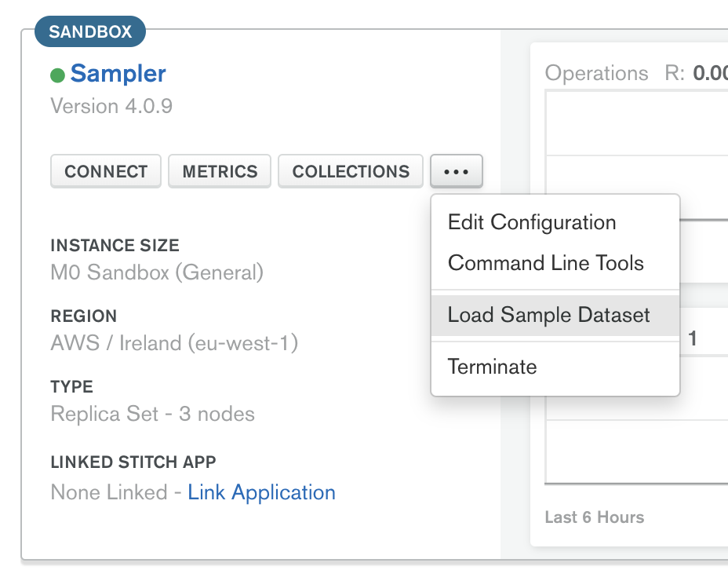Click the Operations chart header
728x581 pixels.
point(597,73)
